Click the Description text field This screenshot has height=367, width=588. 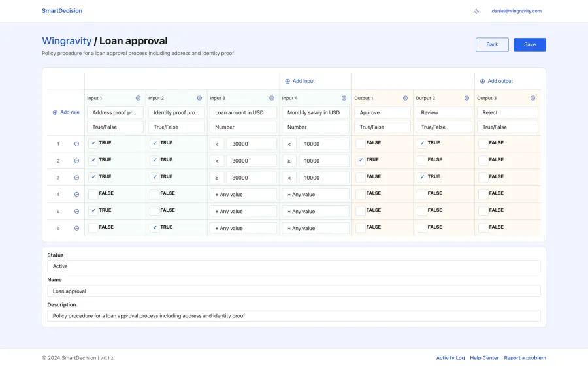(x=294, y=316)
